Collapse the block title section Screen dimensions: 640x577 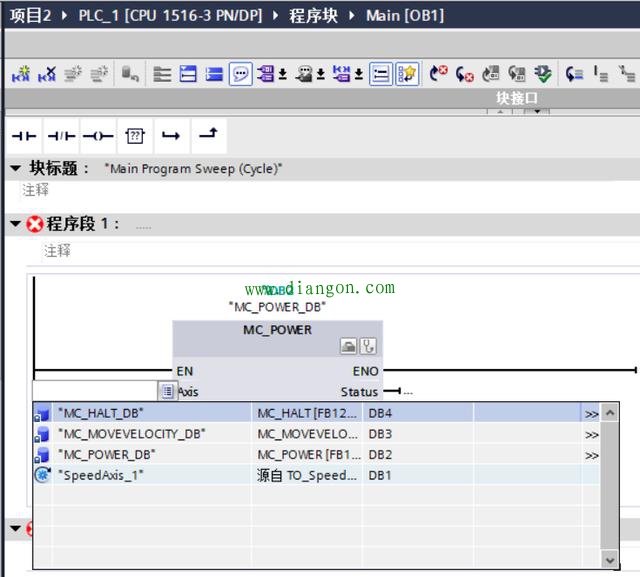point(15,168)
